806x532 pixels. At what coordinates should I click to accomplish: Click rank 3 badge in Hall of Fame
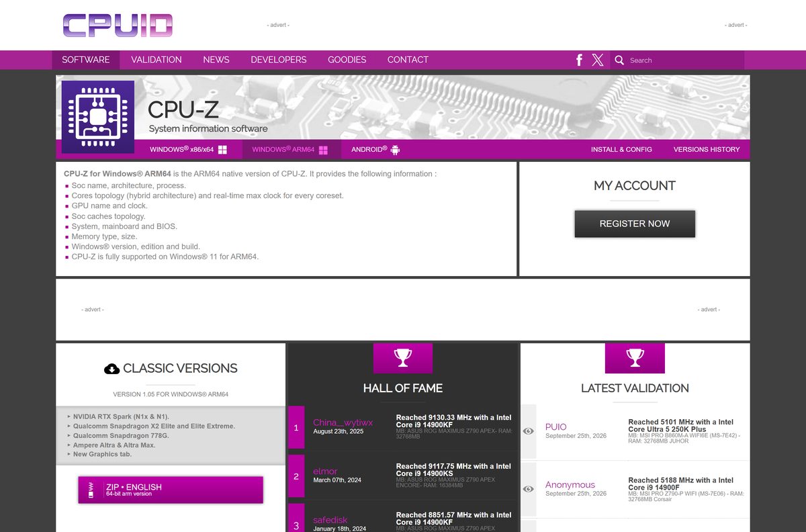pyautogui.click(x=296, y=518)
